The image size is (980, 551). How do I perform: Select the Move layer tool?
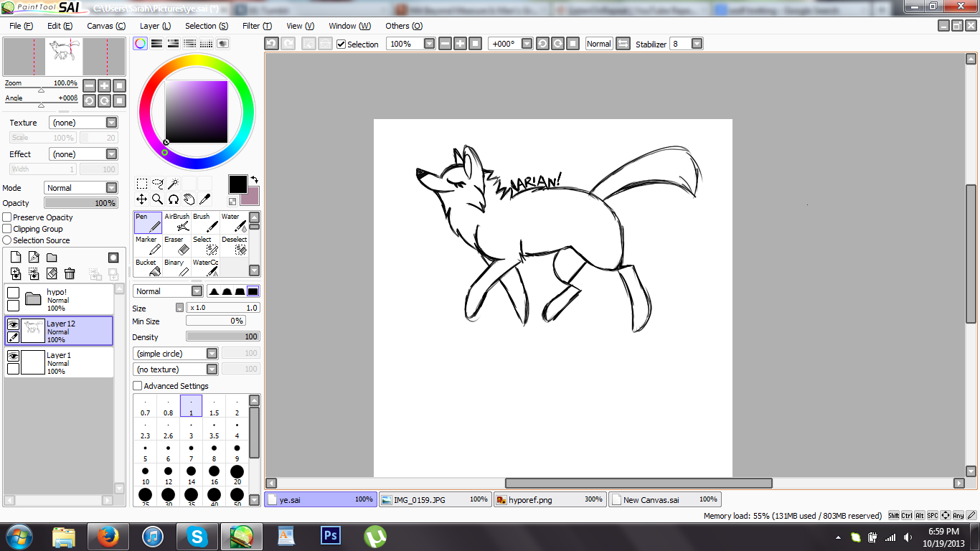(x=142, y=199)
